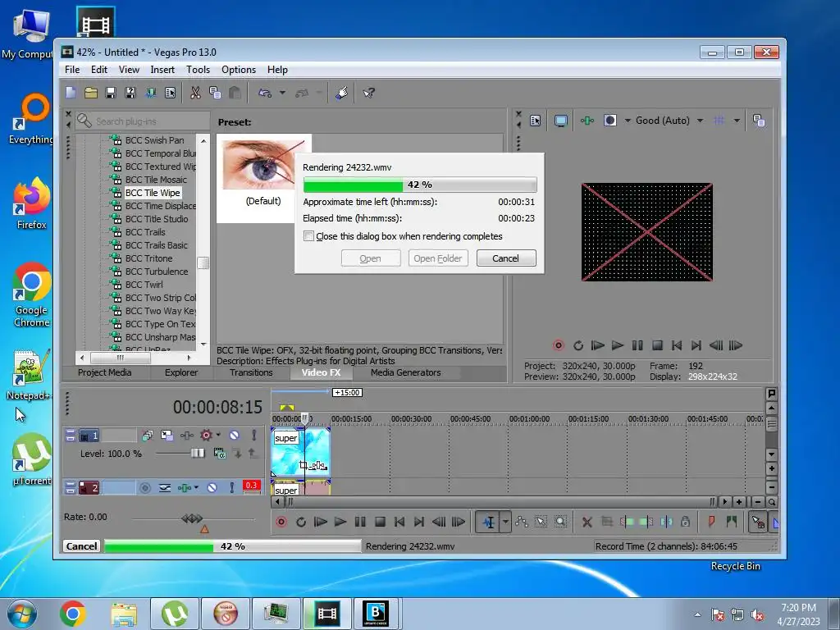The width and height of the screenshot is (840, 630).
Task: Toggle Invert Phase on audio track 2
Action: point(164,487)
